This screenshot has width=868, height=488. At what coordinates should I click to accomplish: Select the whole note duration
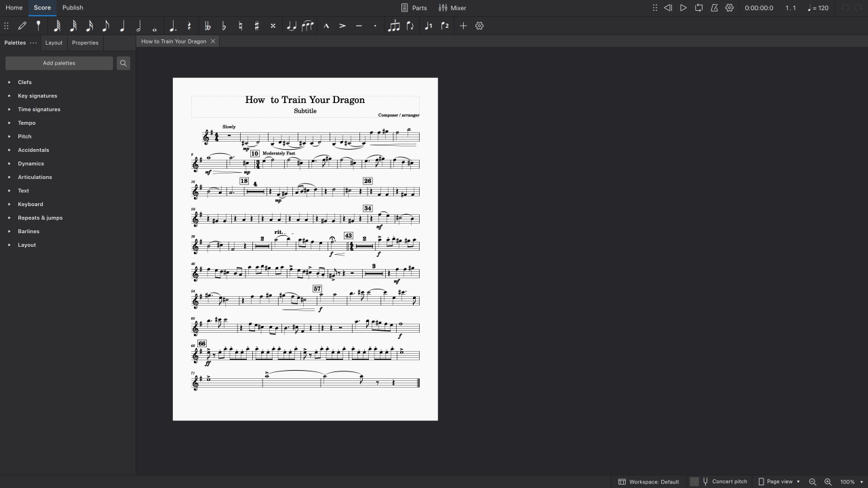155,26
